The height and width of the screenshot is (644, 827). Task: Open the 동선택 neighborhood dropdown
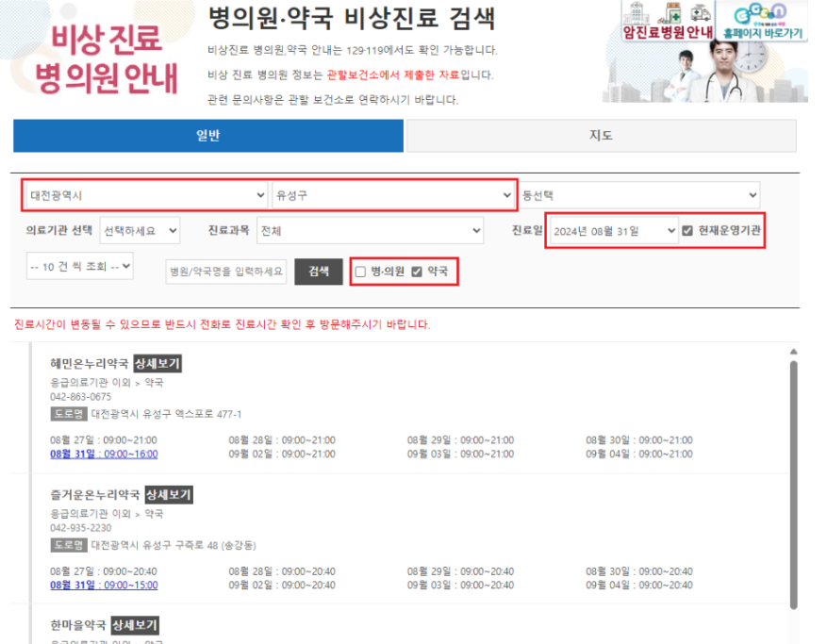639,195
